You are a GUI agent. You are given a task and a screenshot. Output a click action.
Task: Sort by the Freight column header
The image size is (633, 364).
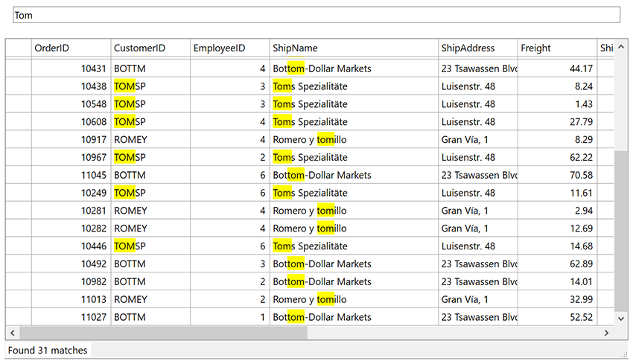(556, 48)
